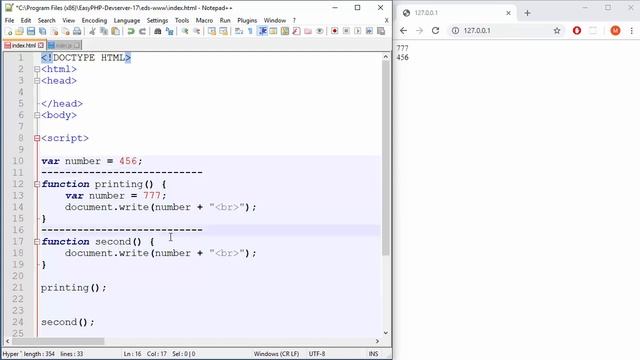640x360 pixels.
Task: Click the UTF-8 encoding status entry
Action: [x=317, y=354]
